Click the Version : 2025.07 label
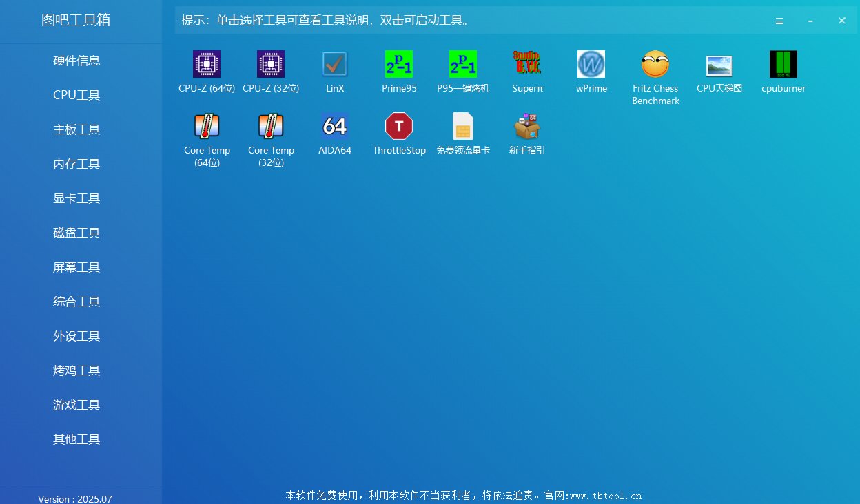 click(75, 499)
